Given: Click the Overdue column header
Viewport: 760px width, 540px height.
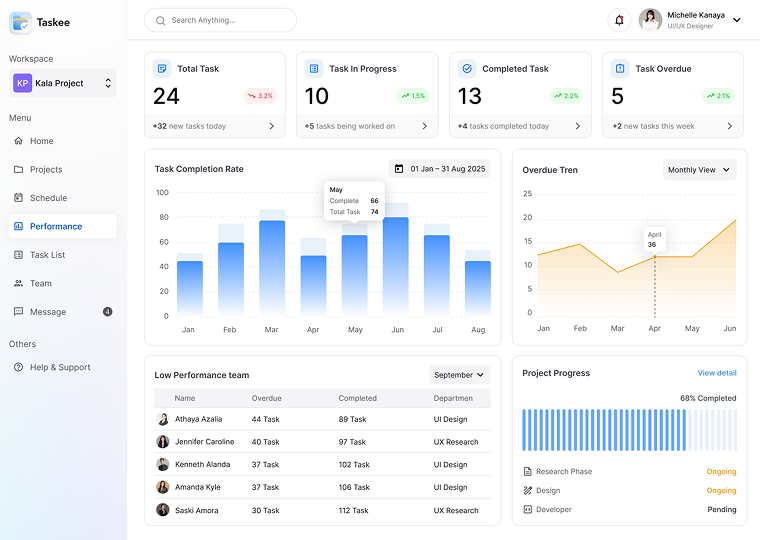Looking at the screenshot, I should coord(266,398).
